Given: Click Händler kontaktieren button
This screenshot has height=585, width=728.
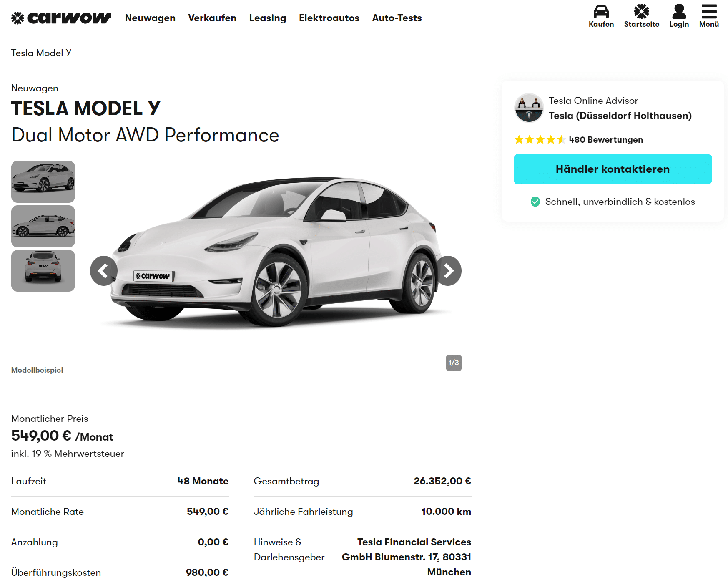Looking at the screenshot, I should (613, 169).
